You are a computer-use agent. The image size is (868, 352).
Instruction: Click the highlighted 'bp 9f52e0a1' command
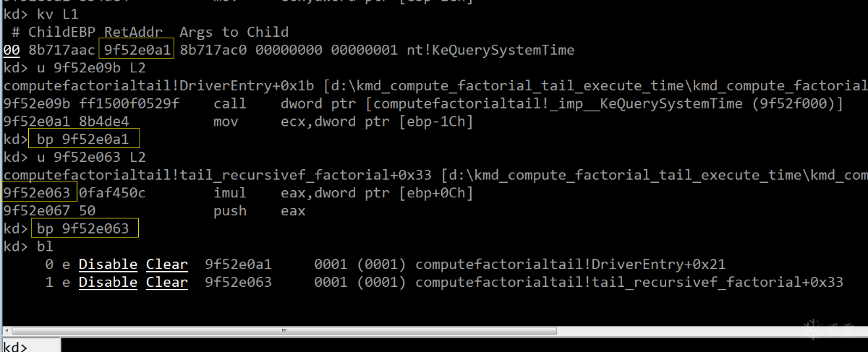[x=83, y=139]
